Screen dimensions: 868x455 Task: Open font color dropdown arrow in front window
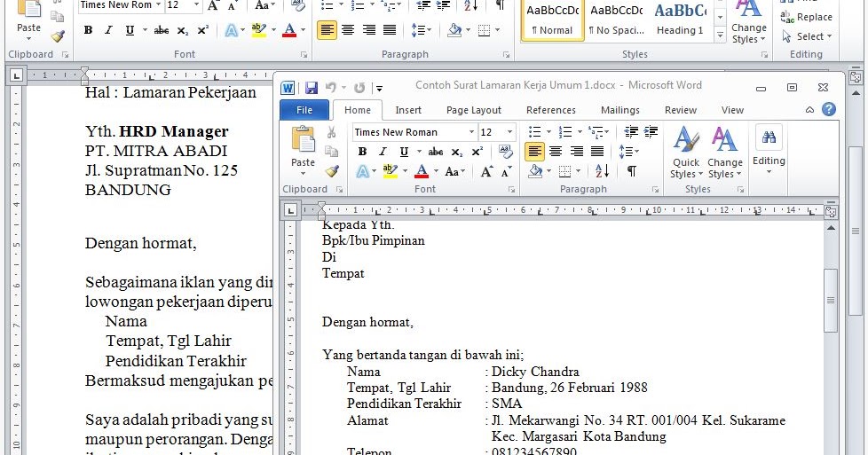[436, 171]
